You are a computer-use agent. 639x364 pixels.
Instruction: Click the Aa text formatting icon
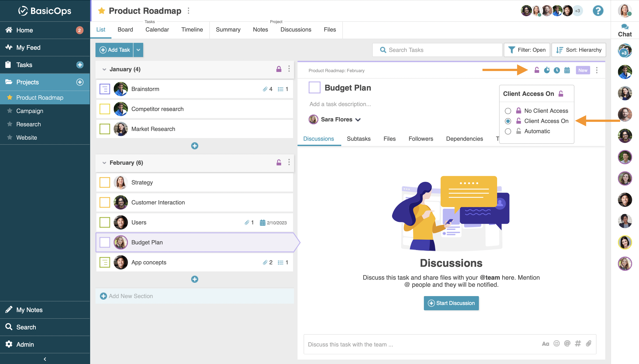tap(545, 344)
